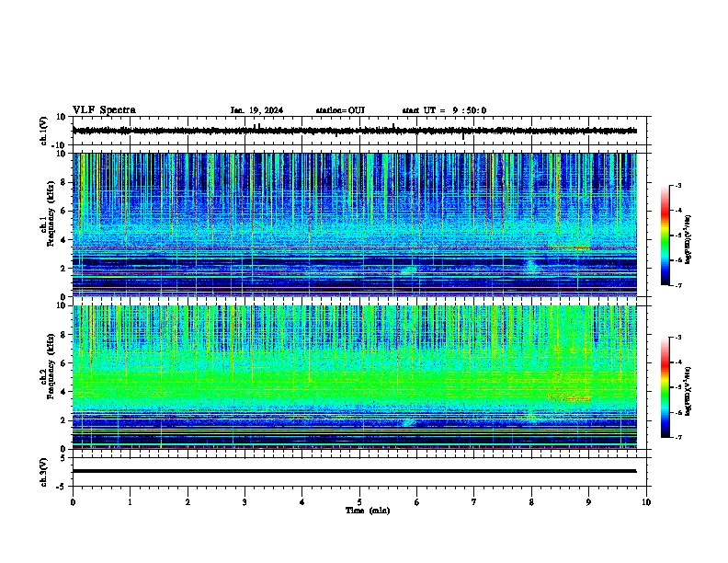This screenshot has height=563, width=728.
Task: Click the "-7" label on ch.2 colorbar
Action: pyautogui.click(x=677, y=437)
